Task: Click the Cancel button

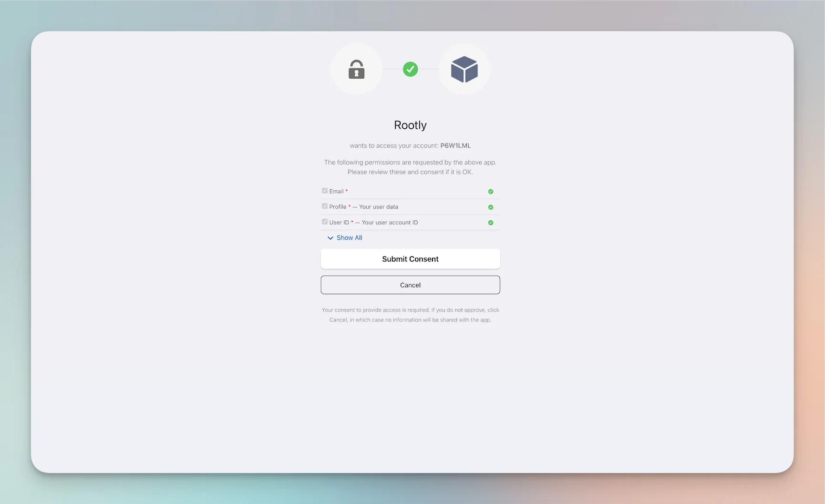Action: coord(410,285)
